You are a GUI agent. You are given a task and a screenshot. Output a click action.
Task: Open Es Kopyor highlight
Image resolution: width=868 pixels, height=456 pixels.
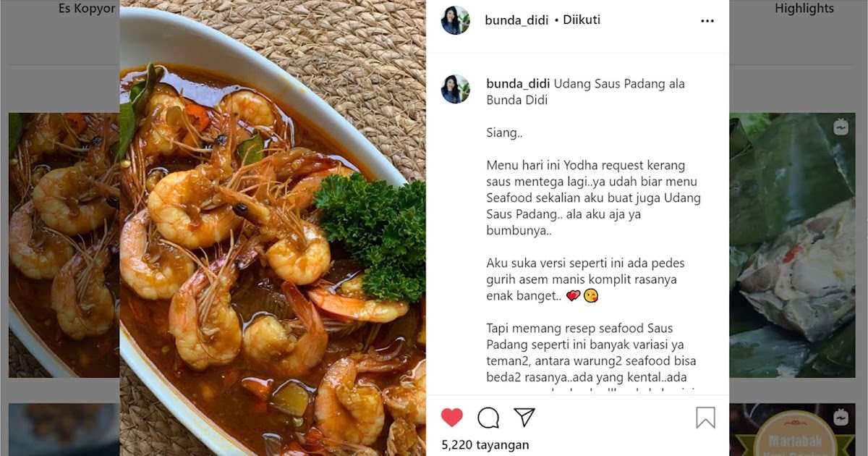point(87,9)
